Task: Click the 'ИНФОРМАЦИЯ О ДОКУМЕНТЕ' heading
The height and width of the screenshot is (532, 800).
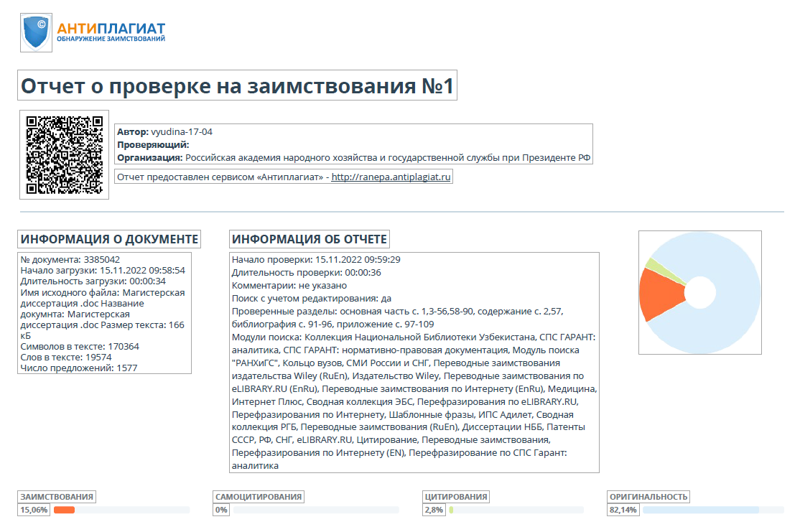Action: [x=109, y=239]
